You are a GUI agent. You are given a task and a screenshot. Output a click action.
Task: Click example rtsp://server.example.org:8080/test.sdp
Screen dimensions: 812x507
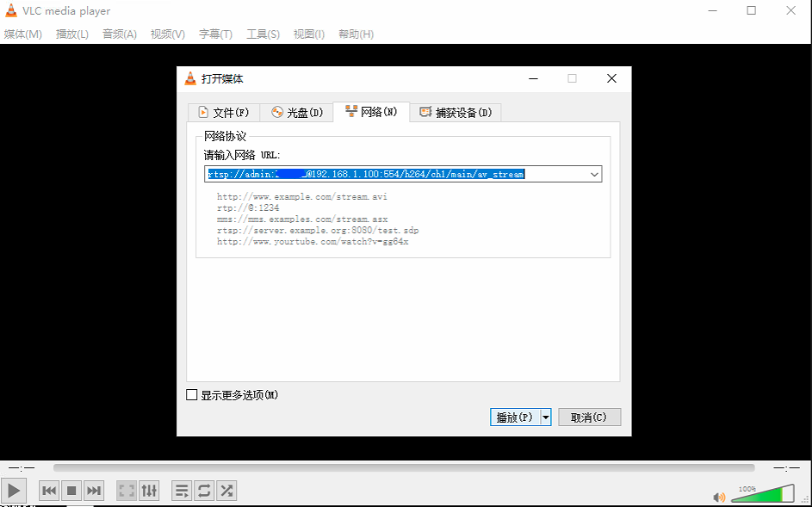[318, 230]
